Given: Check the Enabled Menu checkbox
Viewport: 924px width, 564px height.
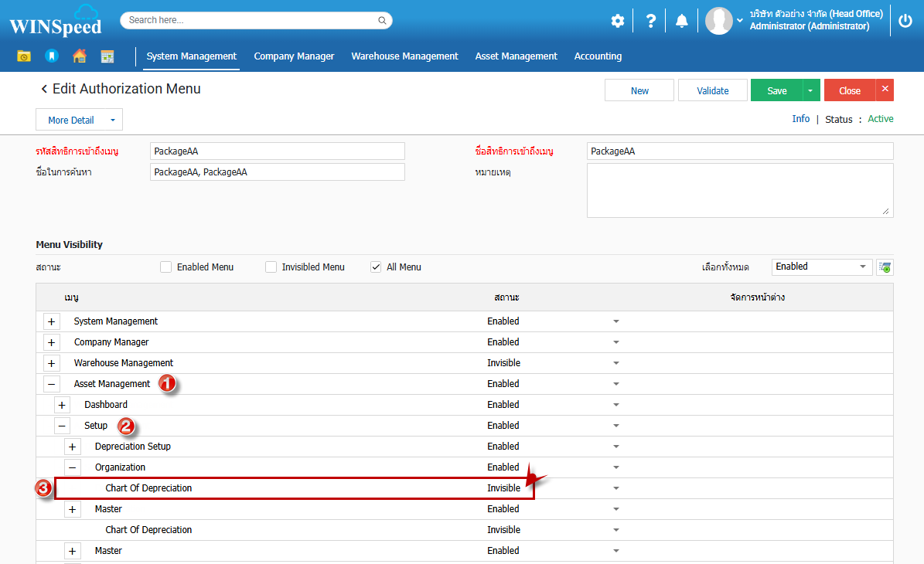Looking at the screenshot, I should click(x=165, y=267).
